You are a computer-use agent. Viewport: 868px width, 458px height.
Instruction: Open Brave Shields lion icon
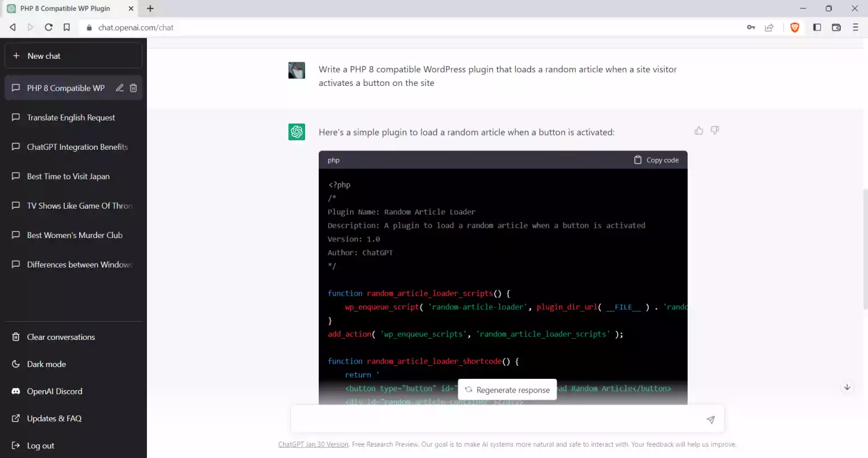click(795, 27)
